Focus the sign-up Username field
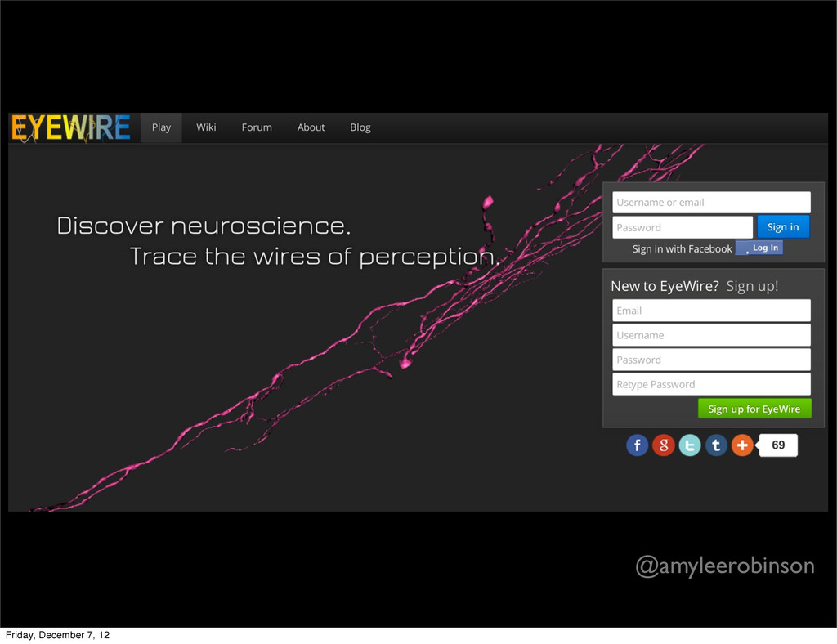 (711, 335)
